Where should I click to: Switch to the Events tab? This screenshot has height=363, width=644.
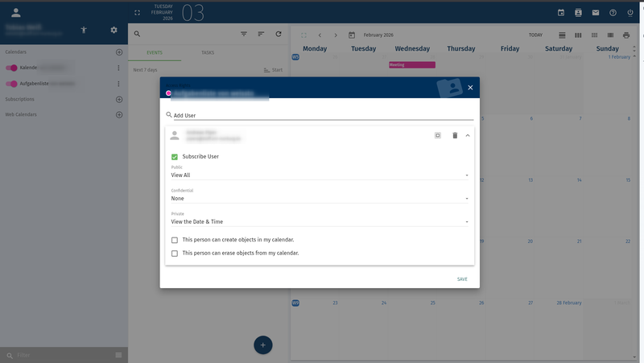coord(155,52)
